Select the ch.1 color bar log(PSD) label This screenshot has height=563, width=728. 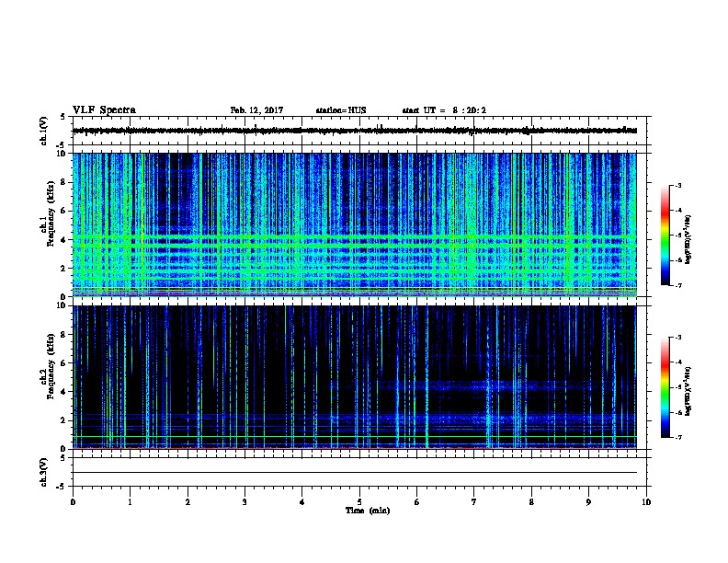(x=688, y=240)
